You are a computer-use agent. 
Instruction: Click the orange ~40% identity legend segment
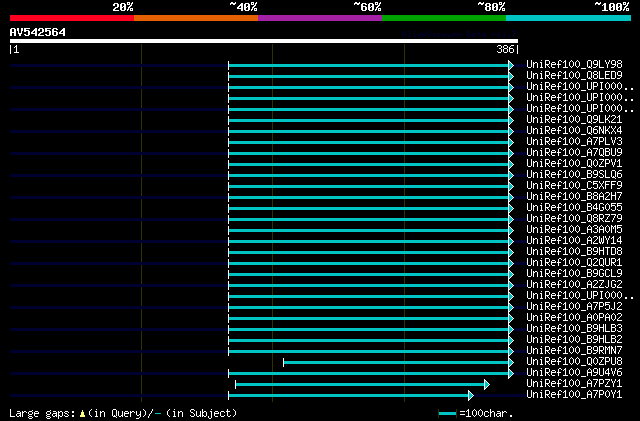[x=196, y=18]
